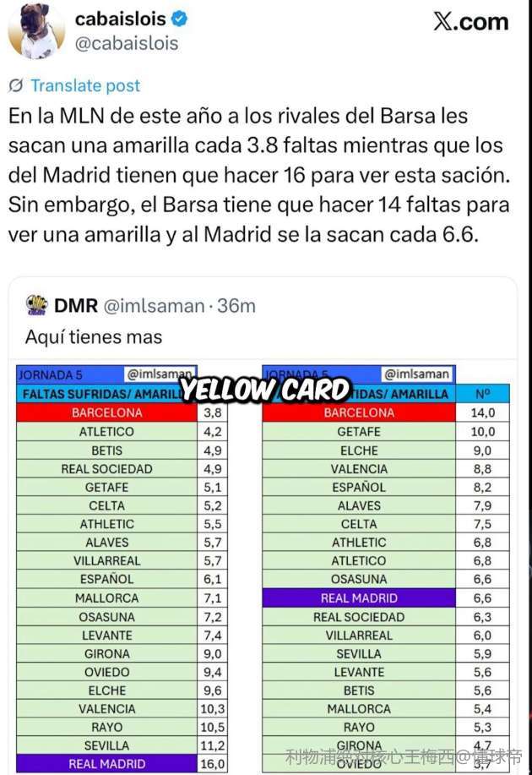This screenshot has height=775, width=532.
Task: Click the blue verified badge
Action: (x=179, y=19)
